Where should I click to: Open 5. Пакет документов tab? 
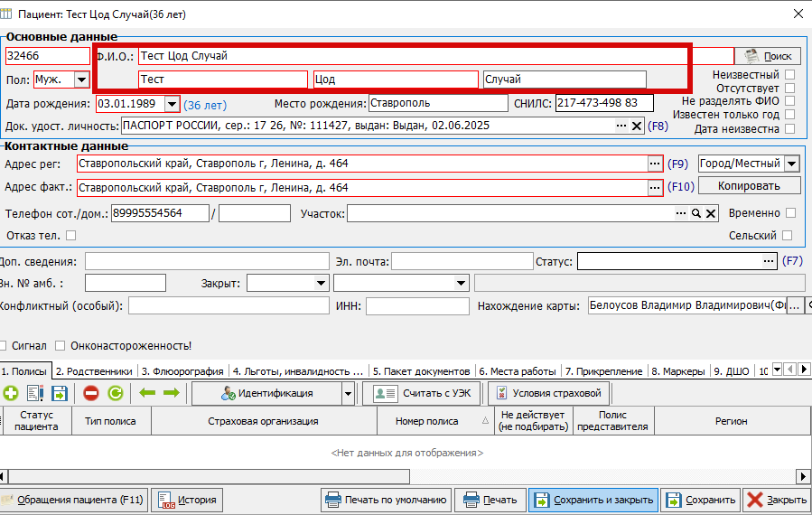[421, 371]
